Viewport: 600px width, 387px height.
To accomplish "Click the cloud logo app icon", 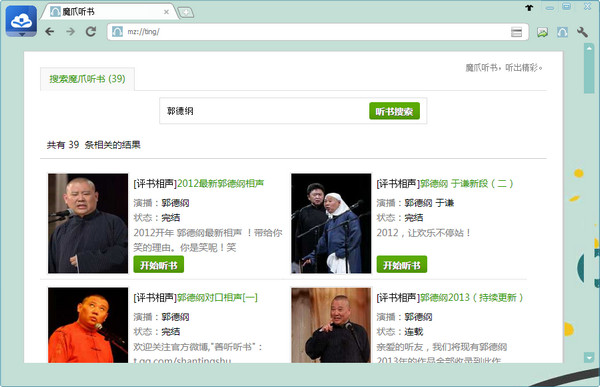I will tap(21, 21).
